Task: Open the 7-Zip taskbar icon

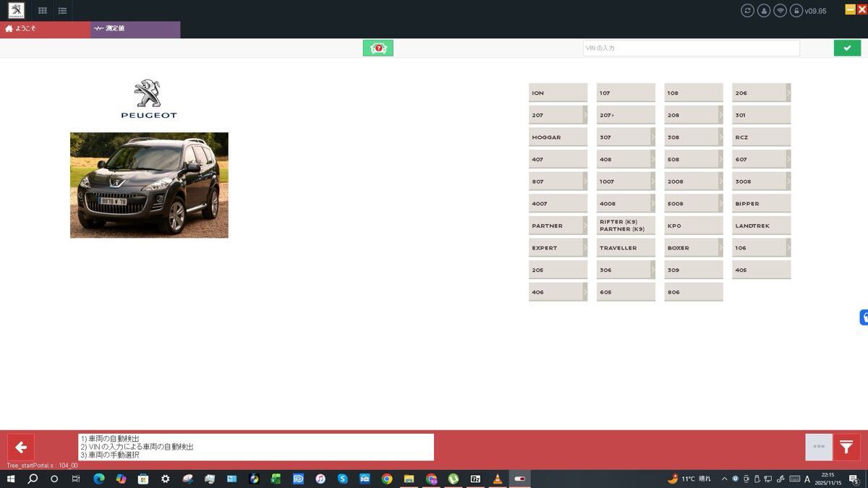Action: click(475, 479)
